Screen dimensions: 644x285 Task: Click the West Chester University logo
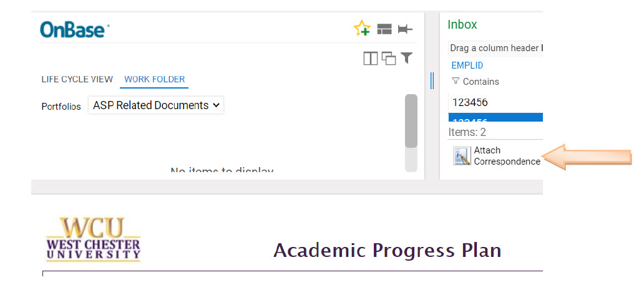tap(93, 240)
